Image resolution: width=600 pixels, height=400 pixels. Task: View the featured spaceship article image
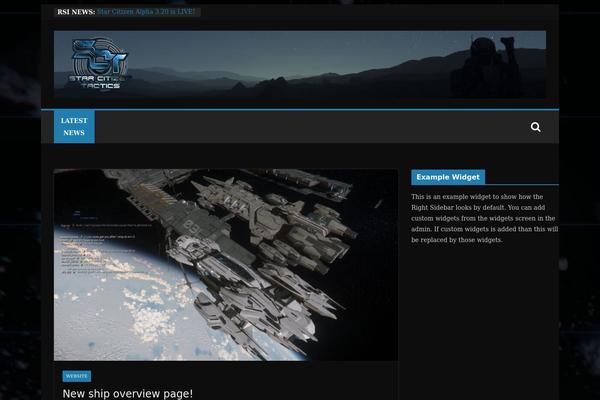pyautogui.click(x=226, y=265)
